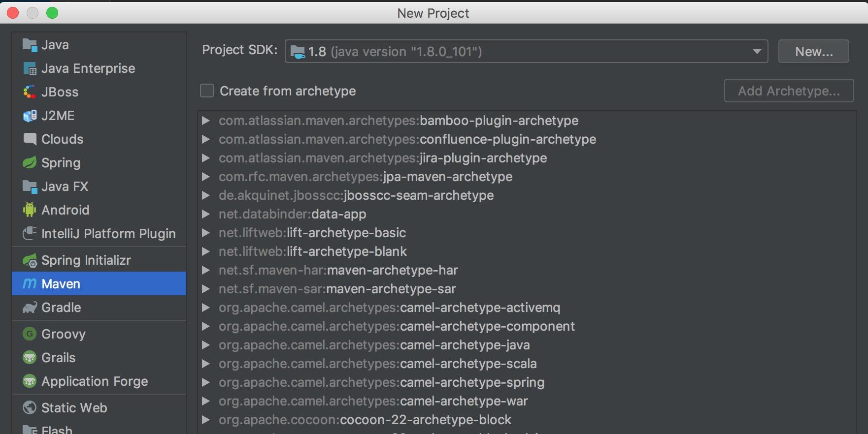Image resolution: width=868 pixels, height=434 pixels.
Task: Select cocoon-22-archetype-block row text
Action: coord(365,420)
